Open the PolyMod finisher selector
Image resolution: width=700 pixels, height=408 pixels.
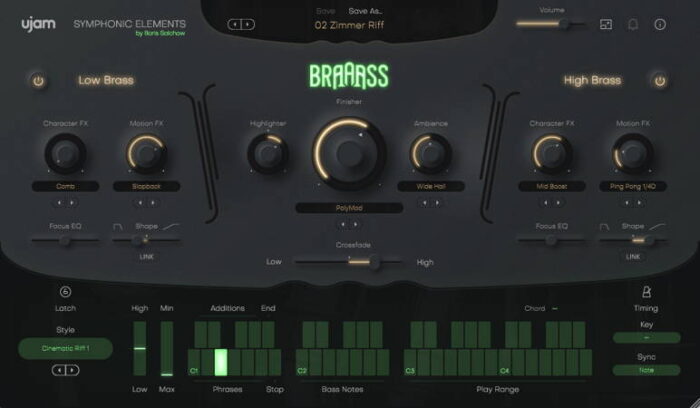[x=349, y=208]
